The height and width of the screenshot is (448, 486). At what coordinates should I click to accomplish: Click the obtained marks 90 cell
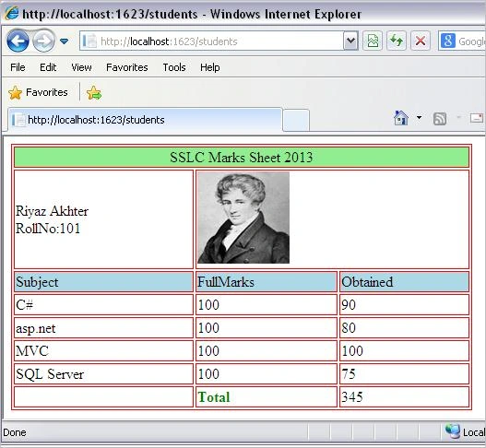[404, 305]
